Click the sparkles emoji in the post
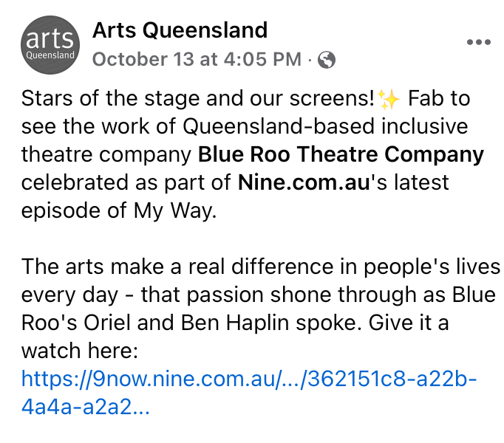Viewport: 504px width, 443px height. 387,98
